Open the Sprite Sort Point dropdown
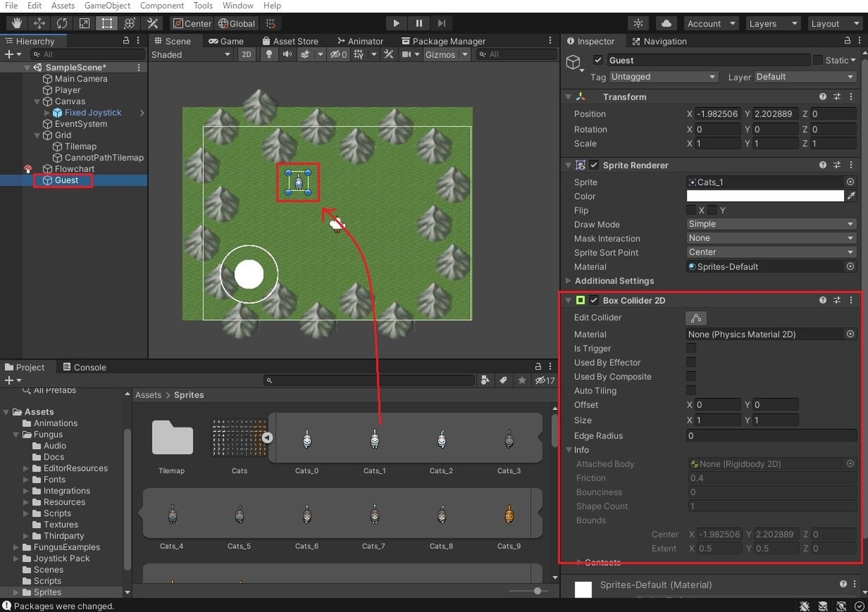This screenshot has width=868, height=612. click(x=771, y=252)
